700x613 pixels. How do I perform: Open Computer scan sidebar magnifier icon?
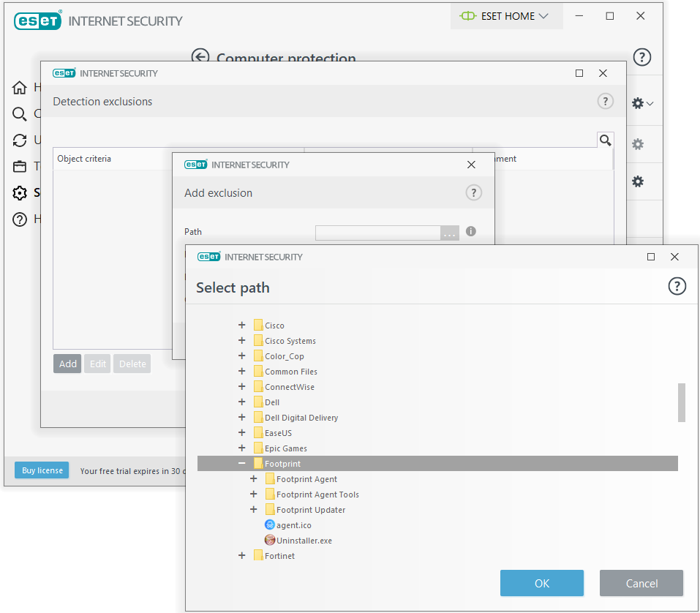[19, 114]
